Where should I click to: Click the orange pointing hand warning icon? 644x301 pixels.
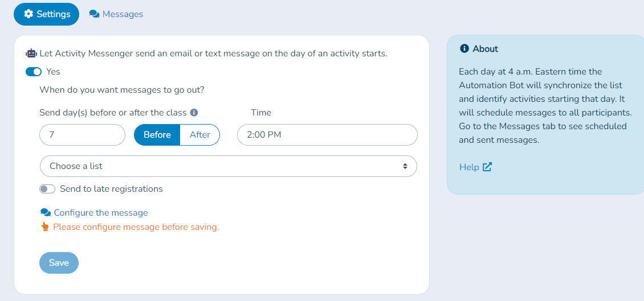pos(45,227)
